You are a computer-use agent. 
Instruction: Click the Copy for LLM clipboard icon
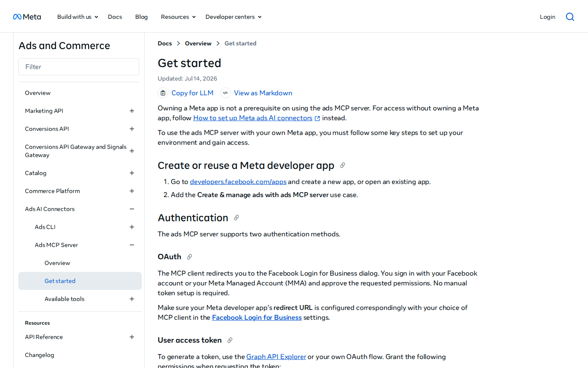[163, 93]
